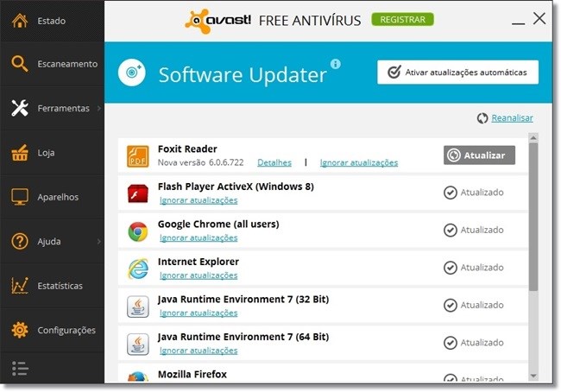The image size is (561, 392).
Task: Go to Escaneamento in the sidebar
Action: tap(51, 64)
